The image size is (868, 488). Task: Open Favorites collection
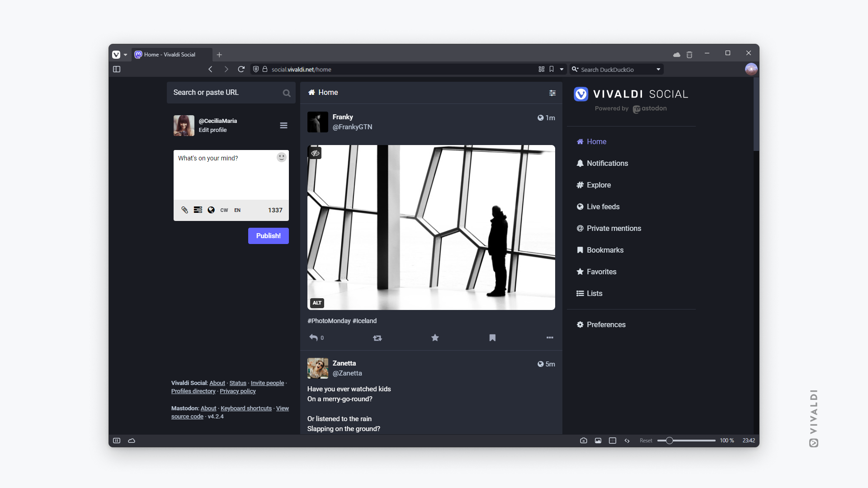[x=602, y=271]
